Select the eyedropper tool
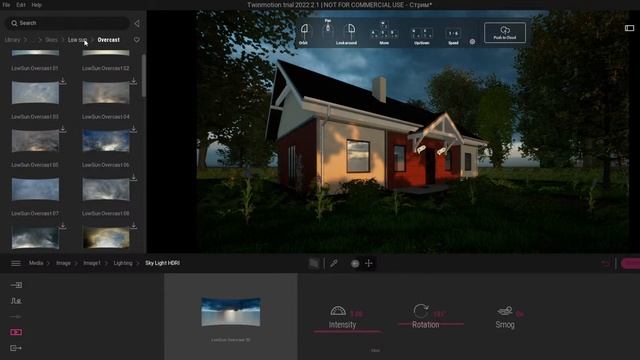640x360 pixels. 334,263
